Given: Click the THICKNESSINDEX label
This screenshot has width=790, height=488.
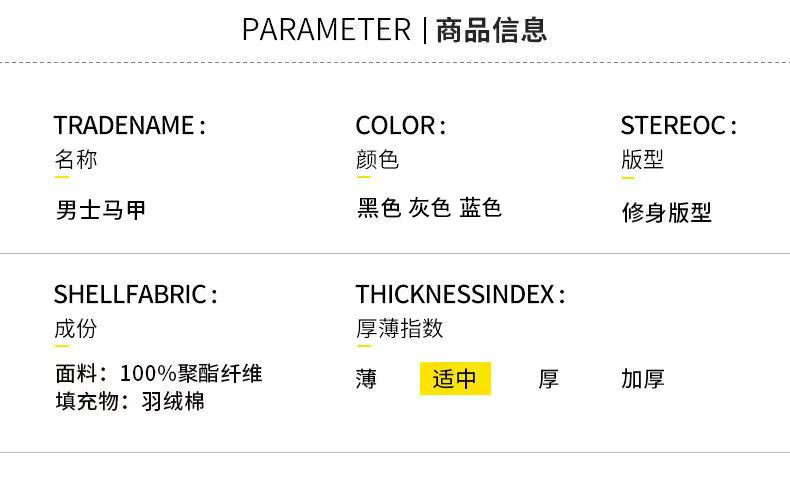Looking at the screenshot, I should 460,295.
